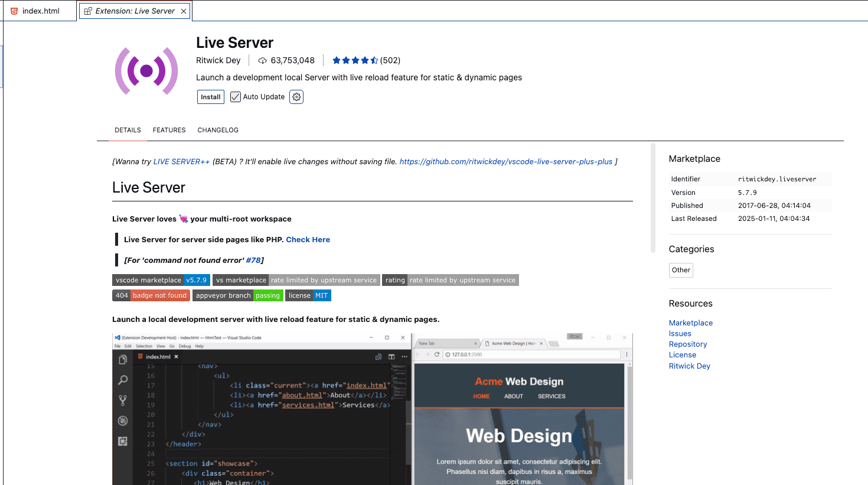Open the License resource link
This screenshot has width=868, height=485.
coord(683,354)
